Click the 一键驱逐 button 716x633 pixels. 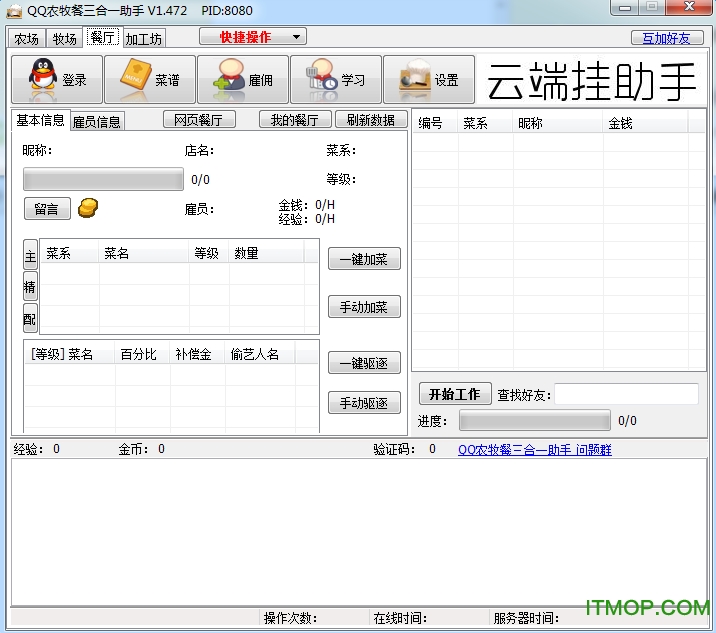(x=364, y=363)
